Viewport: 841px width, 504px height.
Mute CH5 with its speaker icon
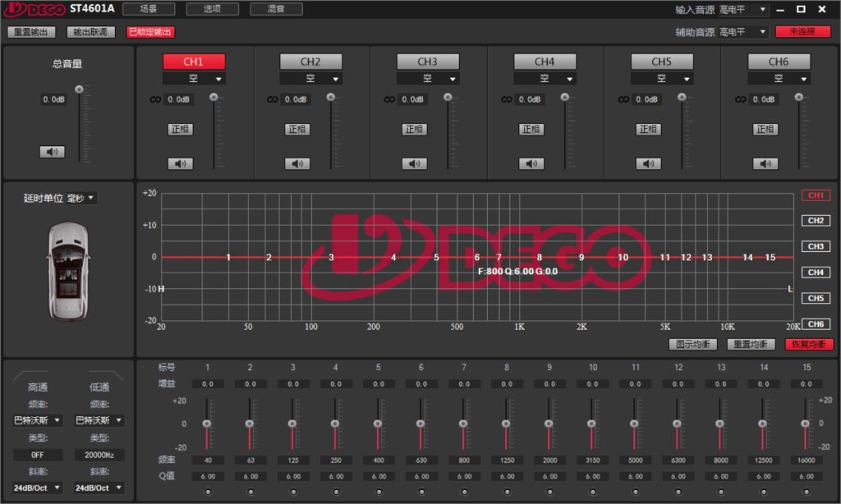(648, 163)
